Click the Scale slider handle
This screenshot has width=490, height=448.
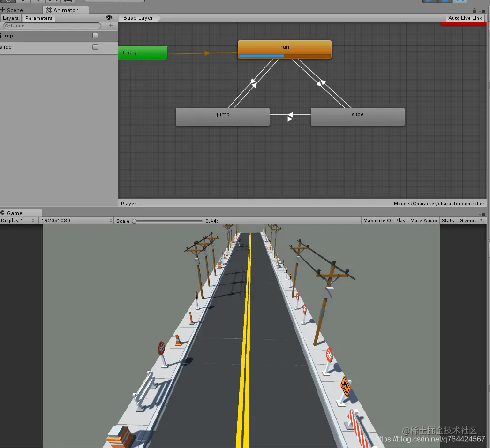[134, 221]
